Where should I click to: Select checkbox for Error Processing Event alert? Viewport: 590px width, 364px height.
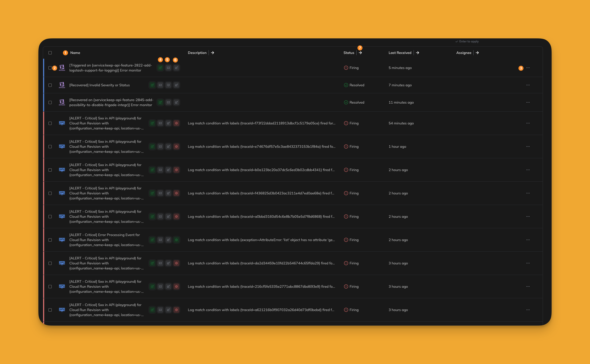click(50, 240)
